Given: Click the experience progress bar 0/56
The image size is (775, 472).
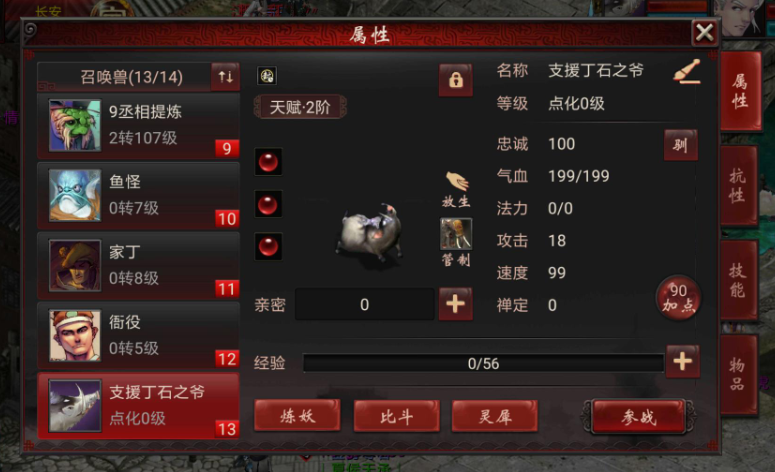Looking at the screenshot, I should (x=483, y=363).
